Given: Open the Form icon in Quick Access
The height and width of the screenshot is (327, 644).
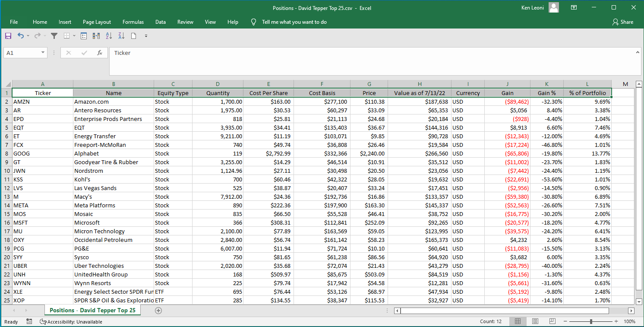Looking at the screenshot, I should coord(84,36).
